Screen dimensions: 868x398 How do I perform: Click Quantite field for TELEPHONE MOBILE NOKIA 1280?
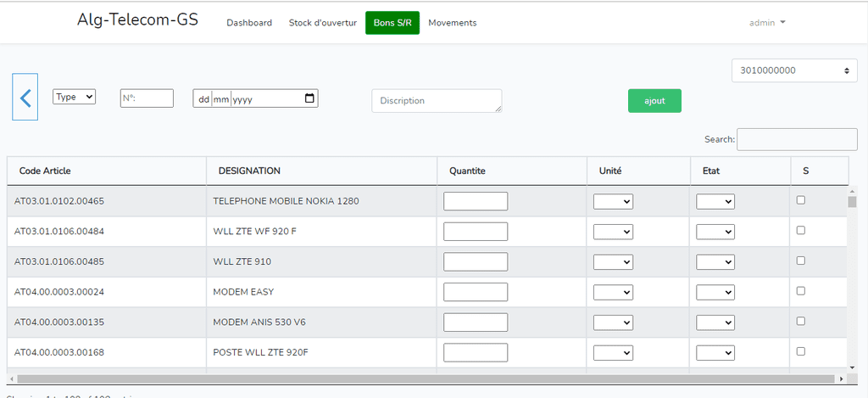[476, 201]
